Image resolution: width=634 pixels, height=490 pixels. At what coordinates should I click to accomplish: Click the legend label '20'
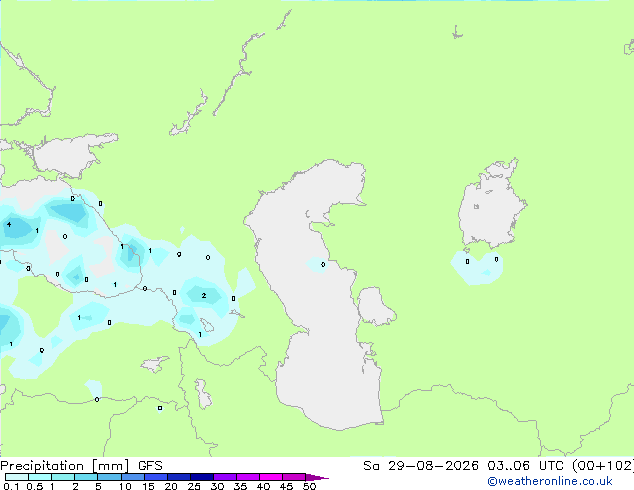(171, 486)
